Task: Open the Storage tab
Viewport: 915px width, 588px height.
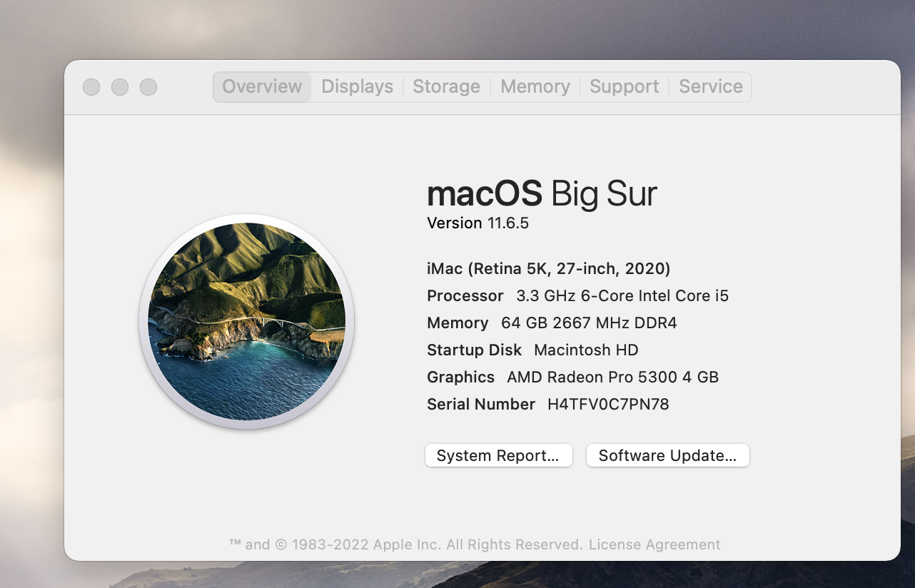Action: coord(446,86)
